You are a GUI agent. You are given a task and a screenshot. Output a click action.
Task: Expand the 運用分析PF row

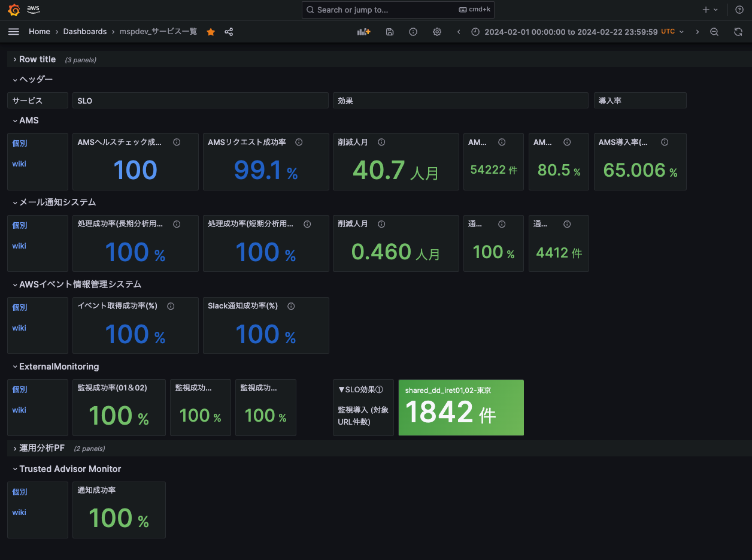(41, 448)
